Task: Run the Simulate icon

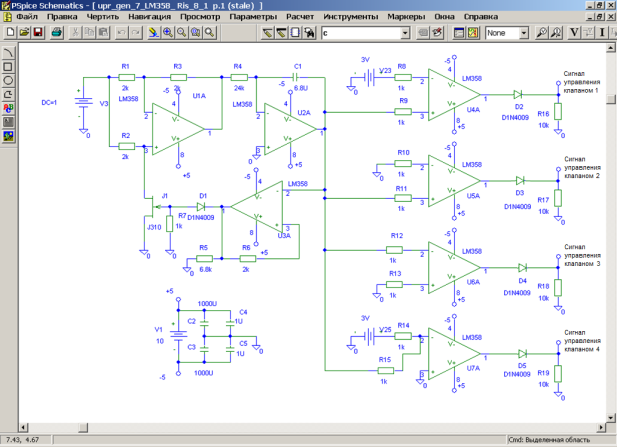Action: point(473,32)
